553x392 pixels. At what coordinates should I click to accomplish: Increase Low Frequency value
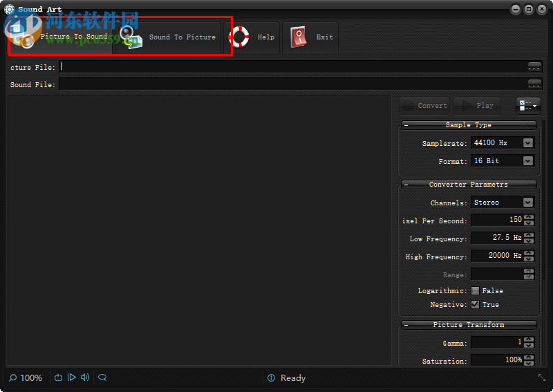(x=529, y=235)
